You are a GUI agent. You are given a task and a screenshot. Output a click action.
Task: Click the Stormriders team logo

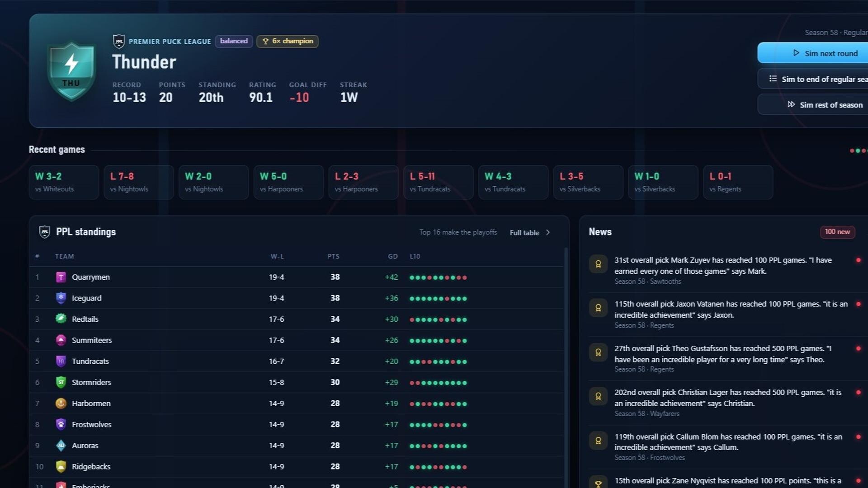tap(61, 382)
